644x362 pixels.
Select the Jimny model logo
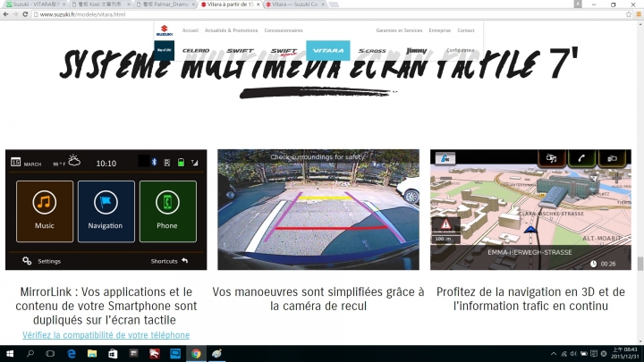[x=417, y=50]
